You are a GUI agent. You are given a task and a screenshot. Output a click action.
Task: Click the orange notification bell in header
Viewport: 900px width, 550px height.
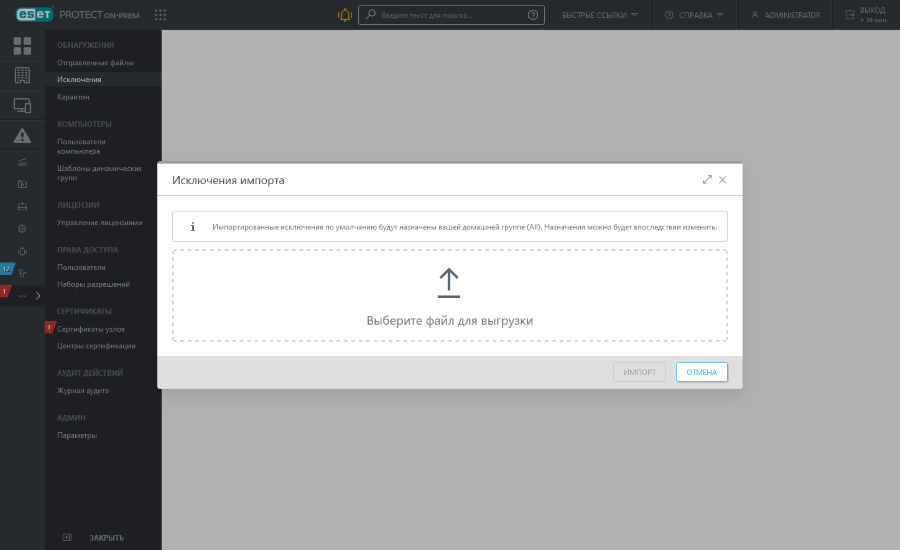coord(344,15)
